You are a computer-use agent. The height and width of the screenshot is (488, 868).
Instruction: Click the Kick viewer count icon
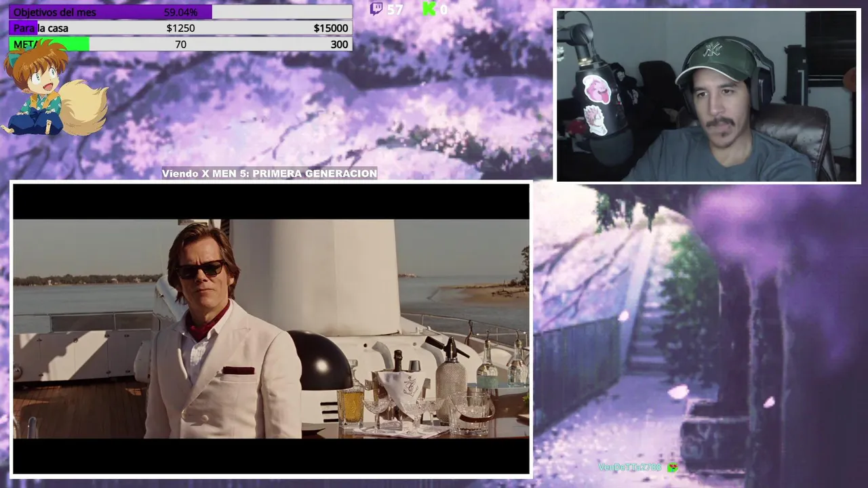pyautogui.click(x=429, y=9)
